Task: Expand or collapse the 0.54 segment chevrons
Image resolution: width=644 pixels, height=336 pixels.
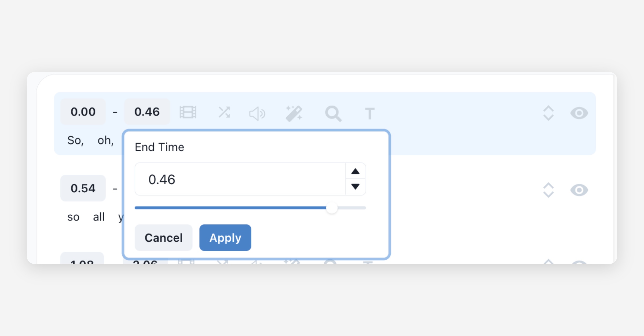Action: (x=548, y=190)
